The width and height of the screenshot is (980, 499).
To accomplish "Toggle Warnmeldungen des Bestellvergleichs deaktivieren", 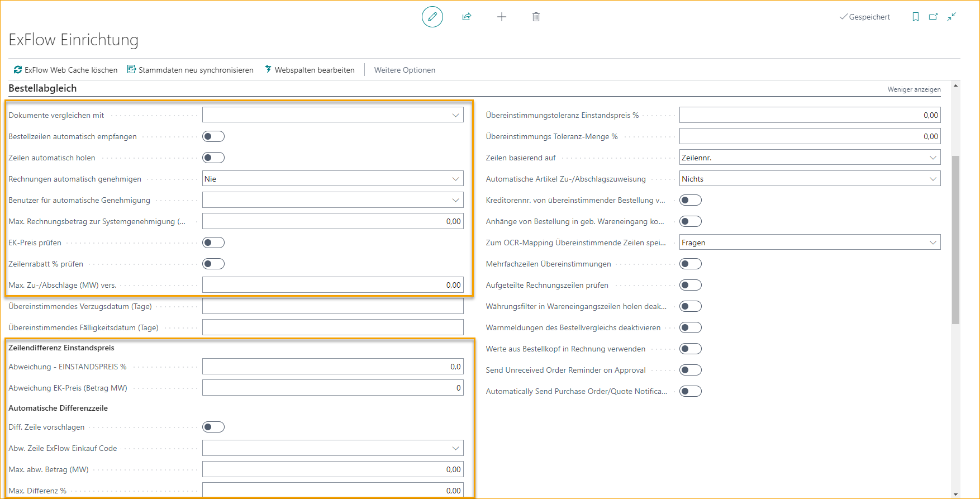I will tap(691, 327).
